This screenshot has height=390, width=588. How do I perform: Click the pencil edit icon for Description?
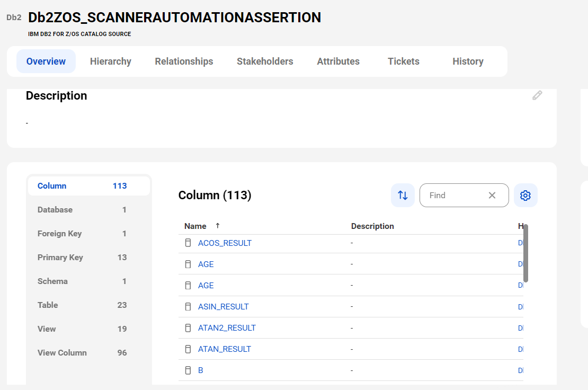pos(537,95)
